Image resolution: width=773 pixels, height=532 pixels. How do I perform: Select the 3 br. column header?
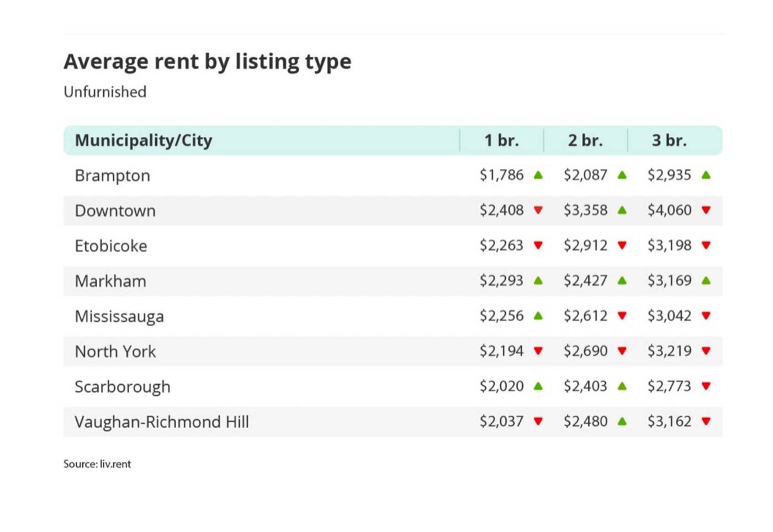669,140
